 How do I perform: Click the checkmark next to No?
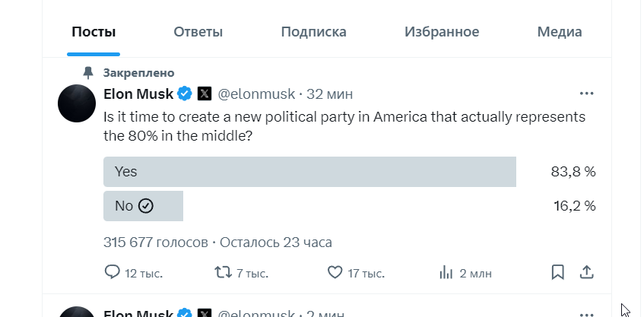coord(146,206)
